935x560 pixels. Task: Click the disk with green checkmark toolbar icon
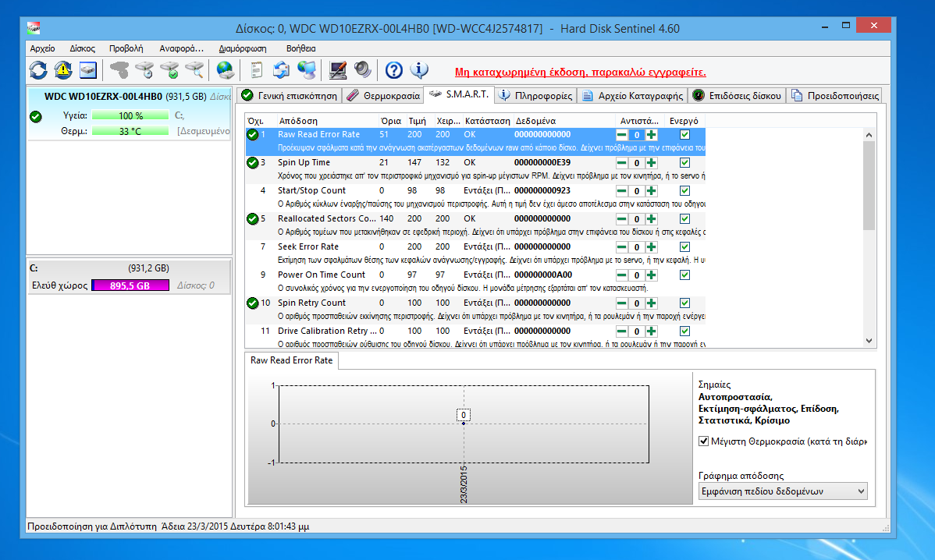click(x=169, y=70)
